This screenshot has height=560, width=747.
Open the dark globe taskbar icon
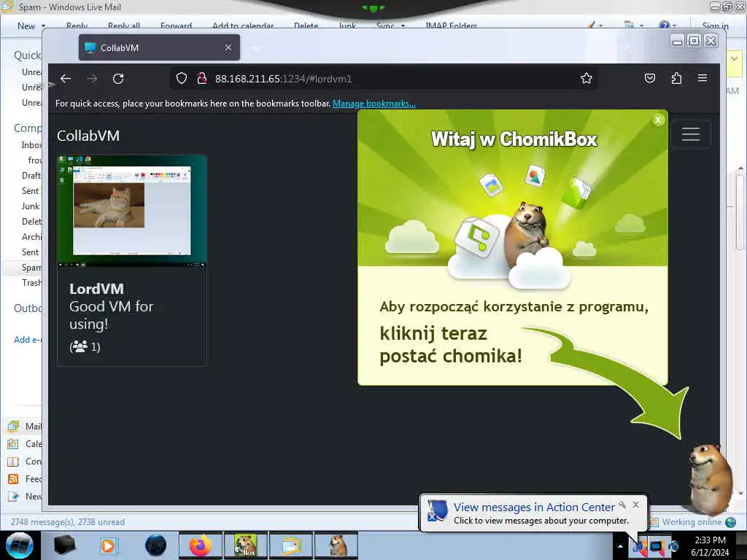tap(156, 545)
